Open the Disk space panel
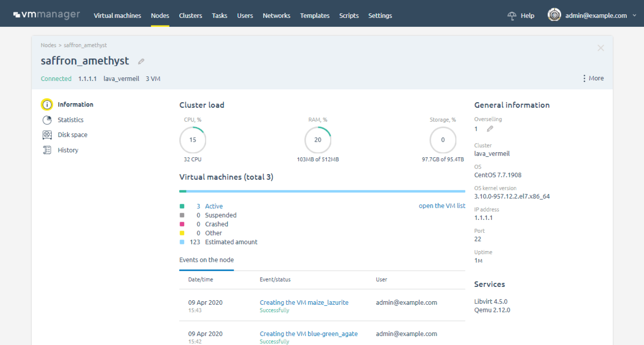Viewport: 644px width, 345px height. point(47,135)
